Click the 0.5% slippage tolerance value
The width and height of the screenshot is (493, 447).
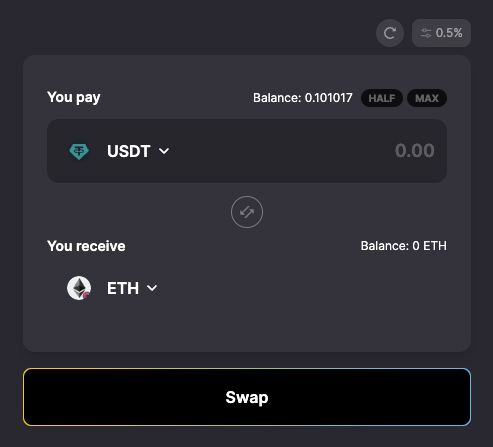[x=449, y=33]
